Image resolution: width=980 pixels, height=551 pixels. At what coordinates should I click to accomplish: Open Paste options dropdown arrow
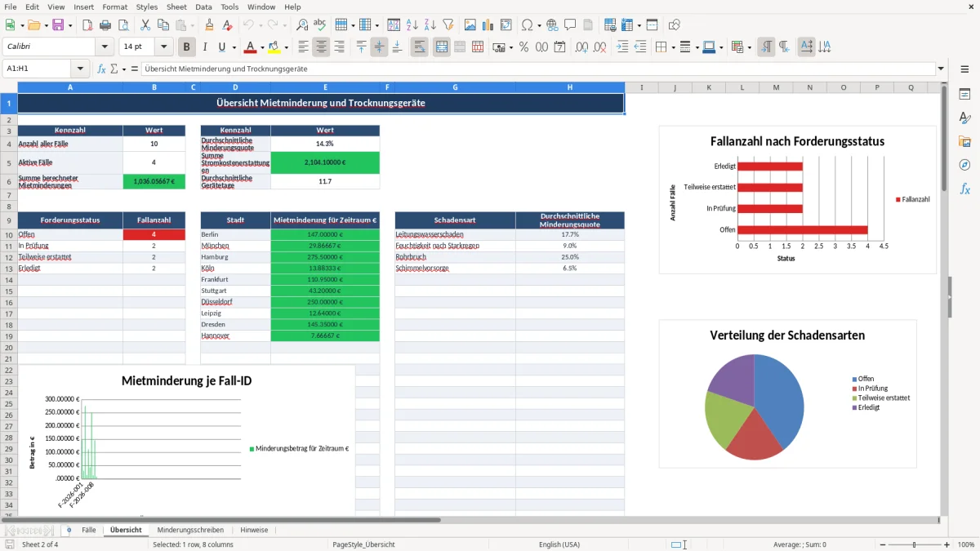[192, 25]
